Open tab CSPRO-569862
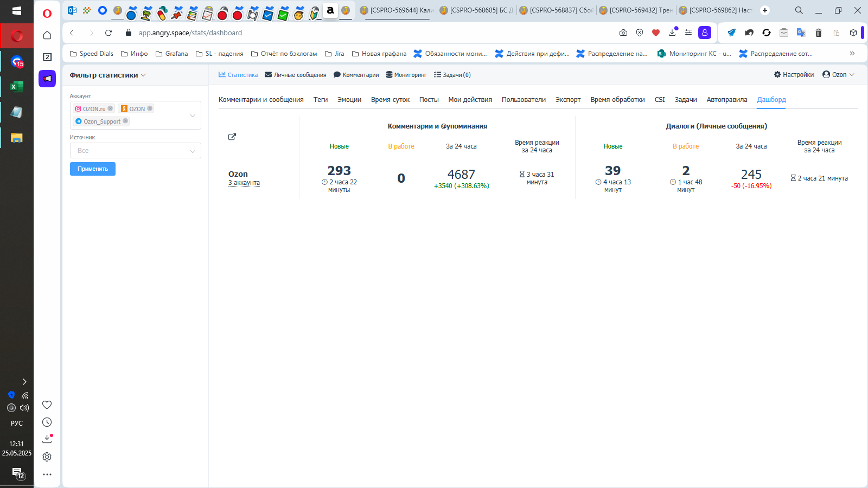 tap(716, 10)
